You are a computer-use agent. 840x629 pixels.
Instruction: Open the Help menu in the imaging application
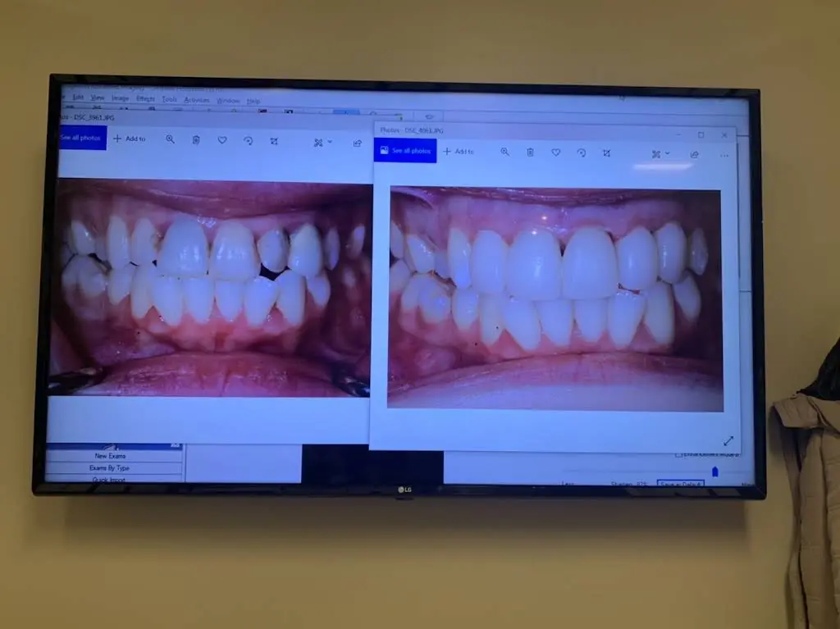tap(253, 101)
